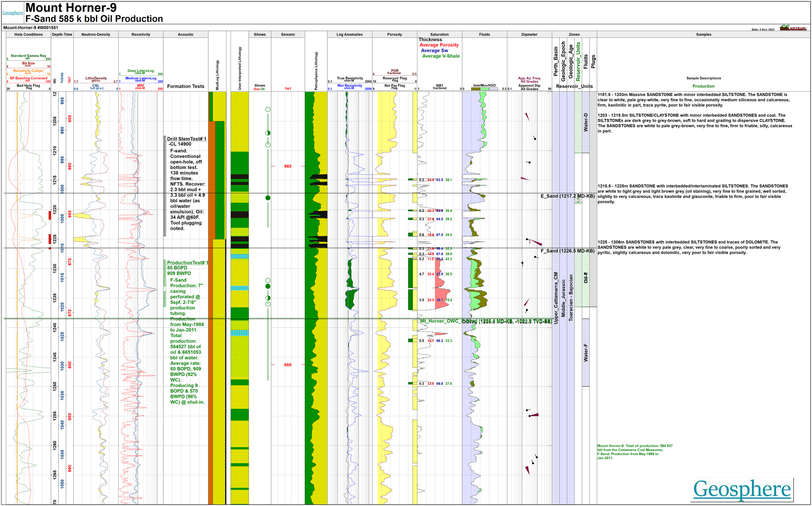Click the half-filled show circle below the top circle
The height and width of the screenshot is (506, 812).
point(268,133)
